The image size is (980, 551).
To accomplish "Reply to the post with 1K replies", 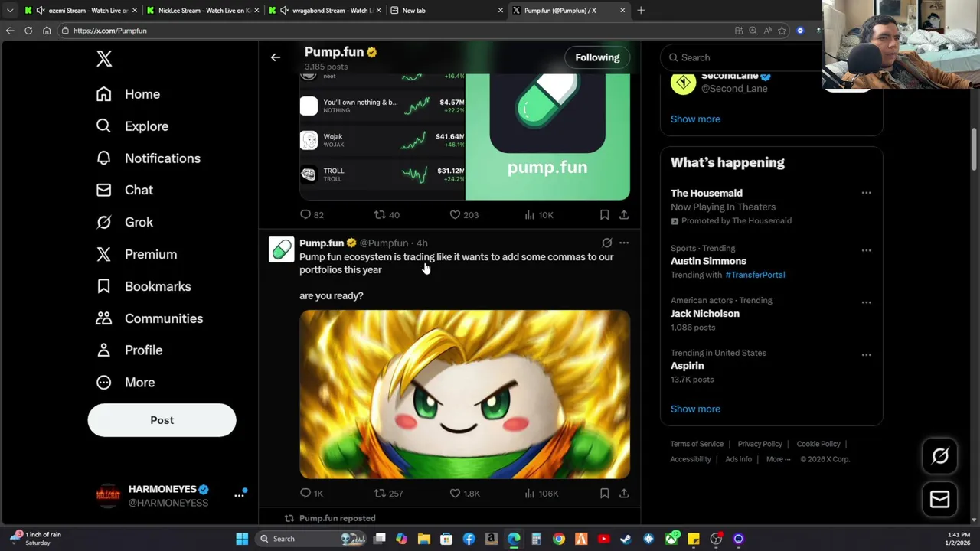I will [312, 494].
